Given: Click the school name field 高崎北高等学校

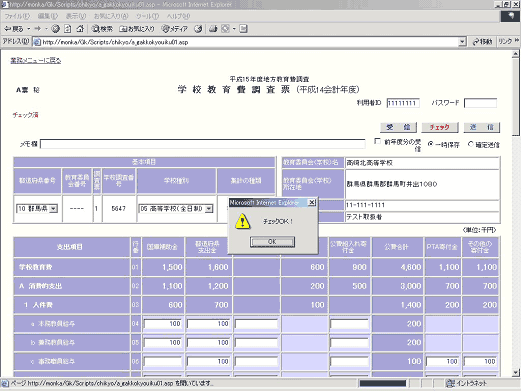Looking at the screenshot, I should click(422, 163).
